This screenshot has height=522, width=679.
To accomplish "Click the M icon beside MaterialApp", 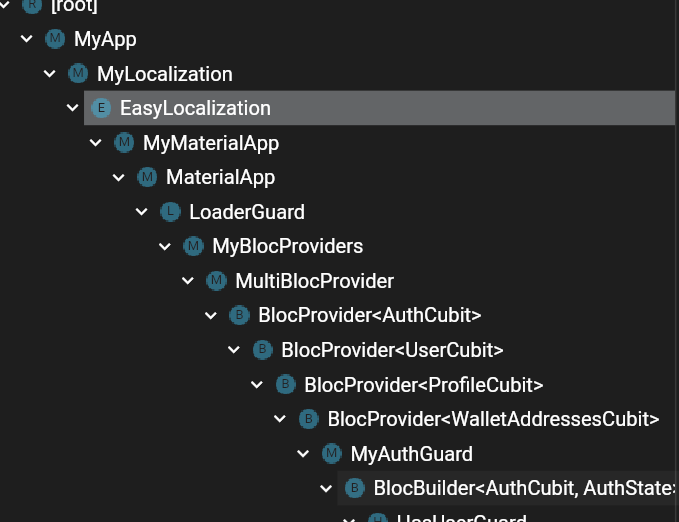I will coord(147,177).
